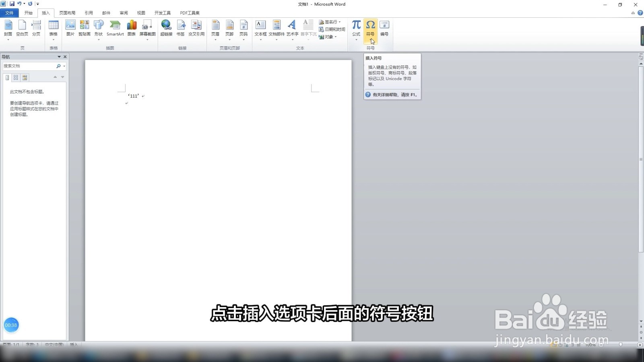Click the 字数 word count in status bar

click(32, 345)
